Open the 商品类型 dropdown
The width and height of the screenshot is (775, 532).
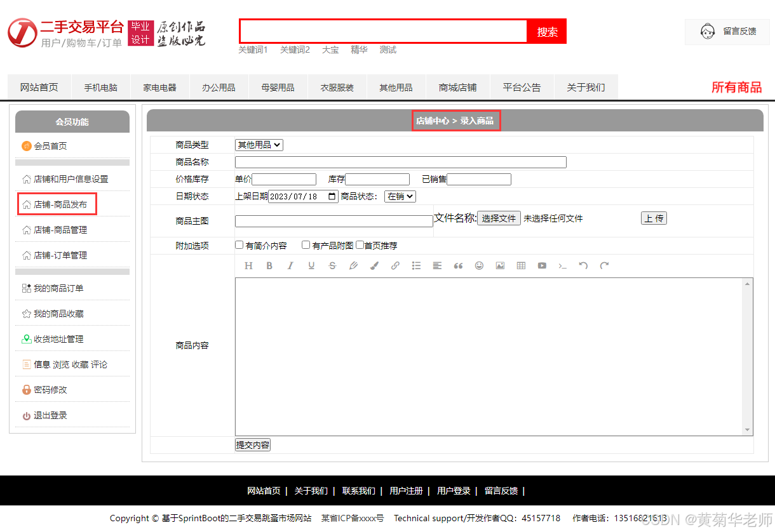point(259,145)
